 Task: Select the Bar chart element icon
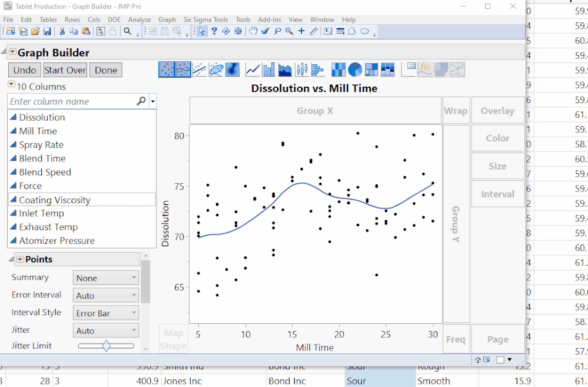coord(269,70)
